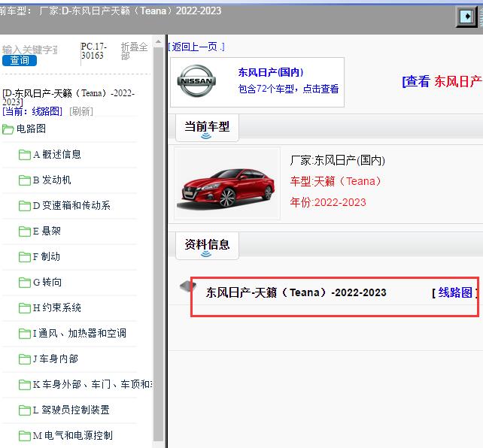Expand the A 概述信息 tree item
This screenshot has width=483, height=448.
pyautogui.click(x=57, y=154)
